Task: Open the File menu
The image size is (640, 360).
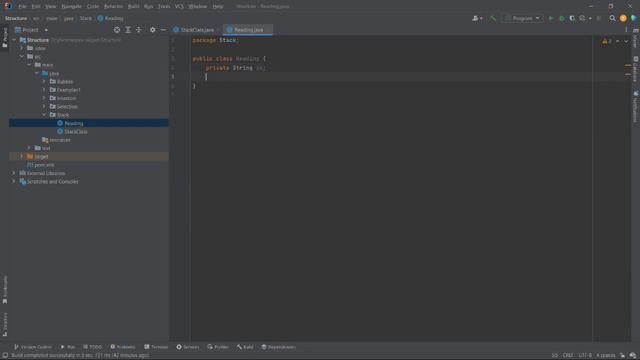Action: pyautogui.click(x=22, y=7)
